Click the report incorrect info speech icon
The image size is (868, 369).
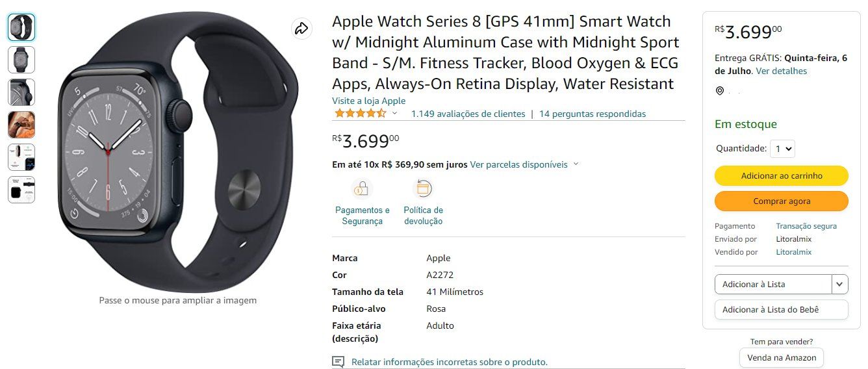point(338,362)
